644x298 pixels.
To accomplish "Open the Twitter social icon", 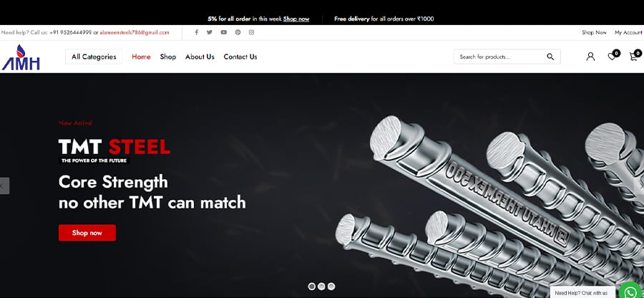I will point(210,32).
